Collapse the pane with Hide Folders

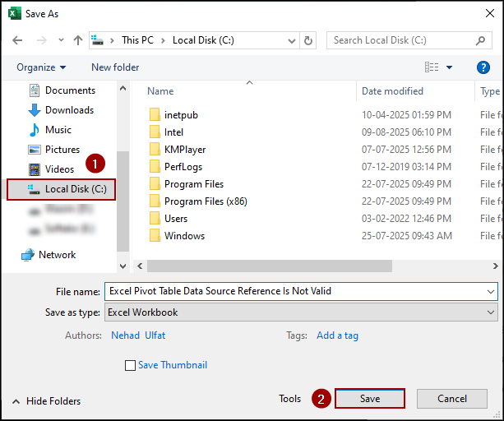tap(46, 401)
